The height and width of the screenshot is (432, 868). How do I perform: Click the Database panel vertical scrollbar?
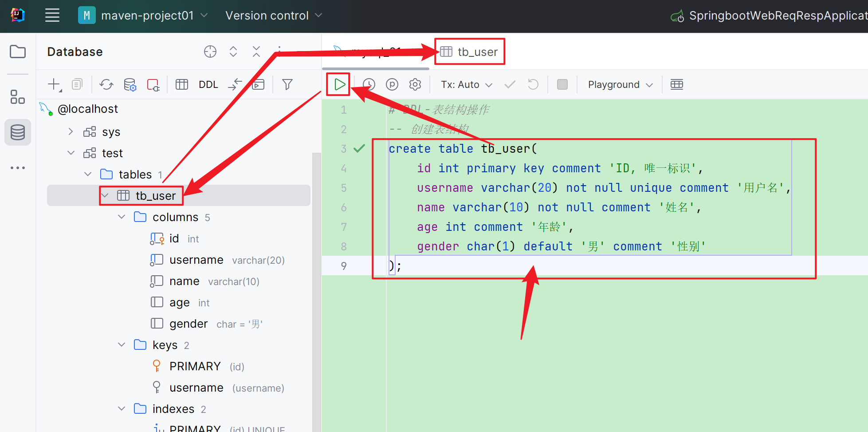(317, 292)
